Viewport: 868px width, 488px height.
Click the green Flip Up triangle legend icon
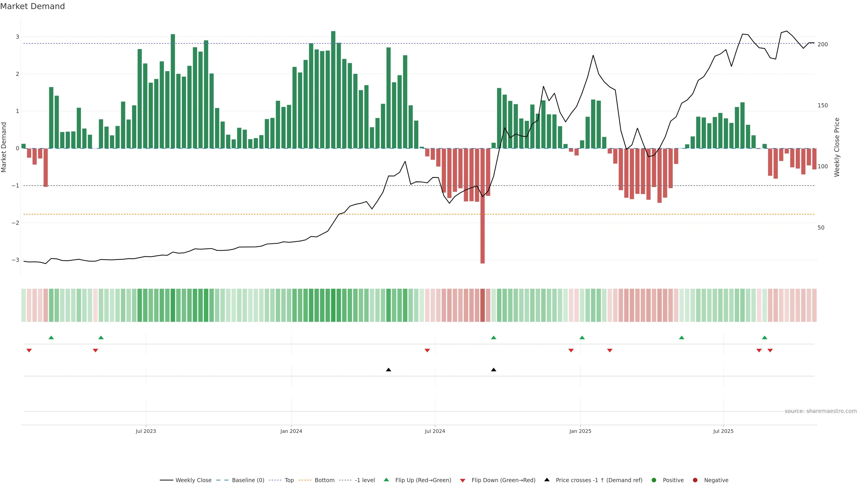point(386,480)
